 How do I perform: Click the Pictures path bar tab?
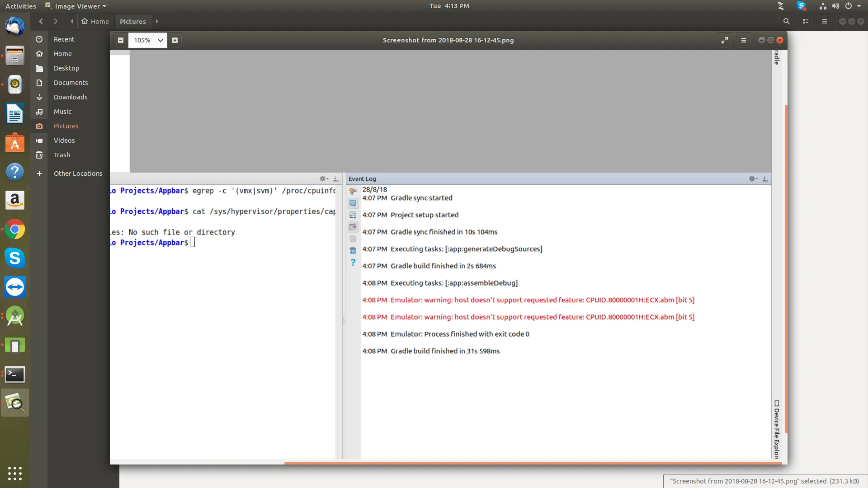pyautogui.click(x=133, y=21)
